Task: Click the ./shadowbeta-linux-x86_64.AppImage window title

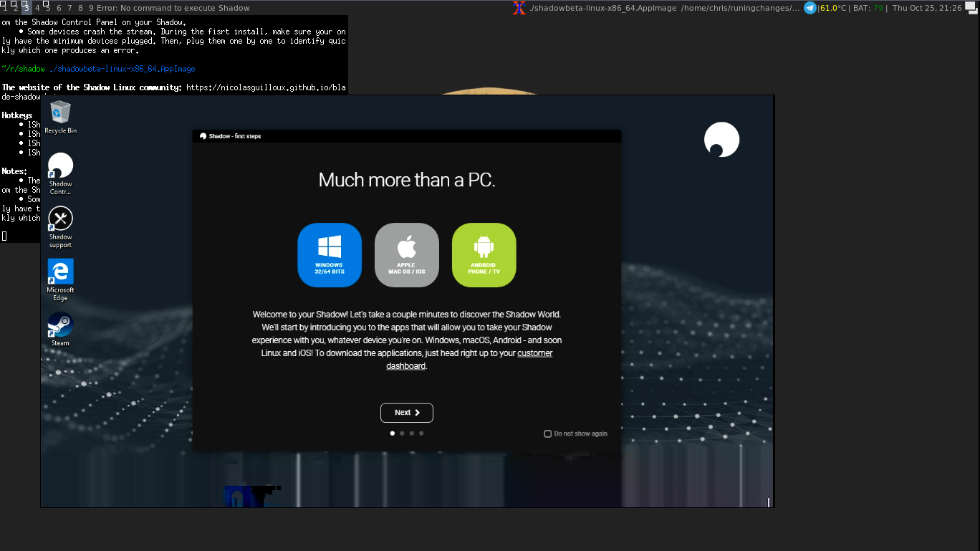Action: [x=603, y=8]
